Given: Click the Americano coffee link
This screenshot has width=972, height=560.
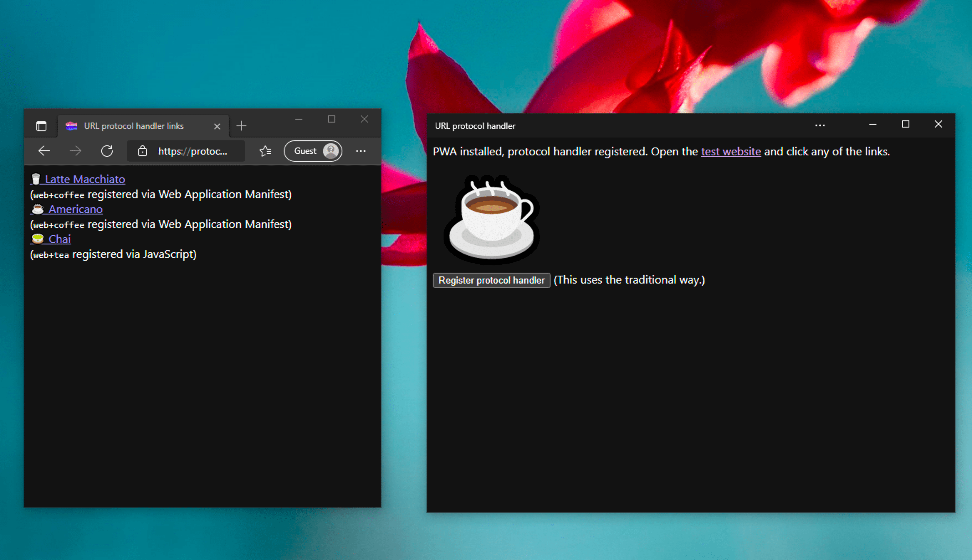Looking at the screenshot, I should pyautogui.click(x=75, y=209).
